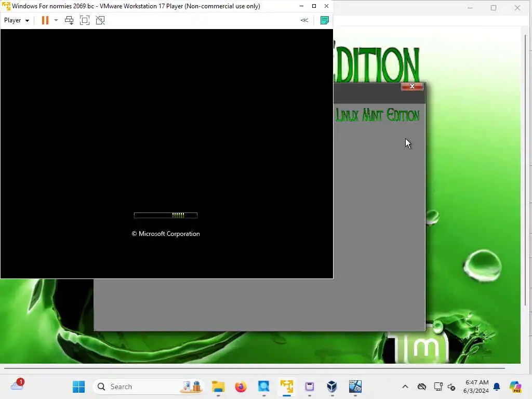Open the Windows Start menu

[x=79, y=387]
